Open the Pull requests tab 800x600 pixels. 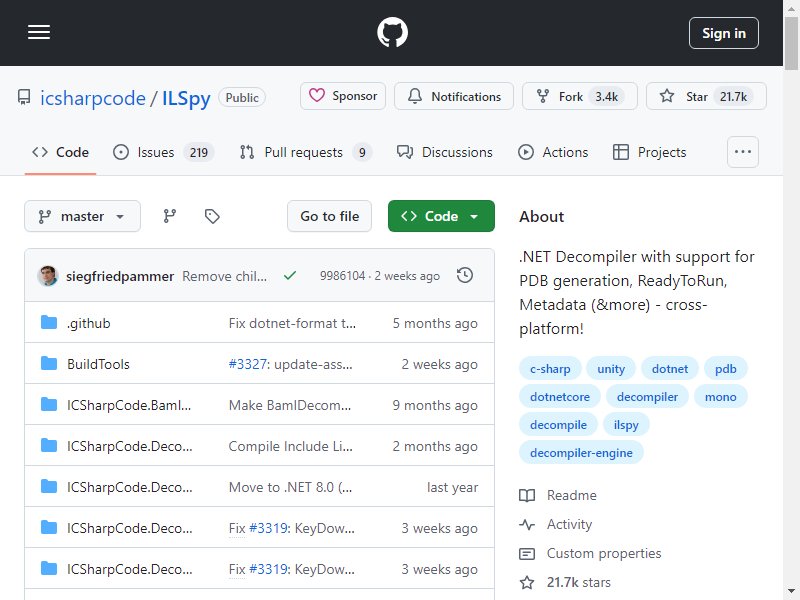[x=306, y=152]
